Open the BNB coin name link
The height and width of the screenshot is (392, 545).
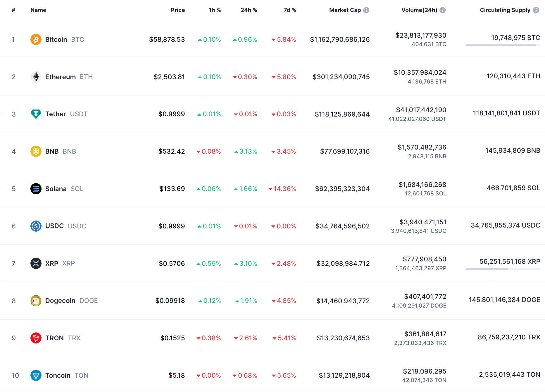(52, 151)
